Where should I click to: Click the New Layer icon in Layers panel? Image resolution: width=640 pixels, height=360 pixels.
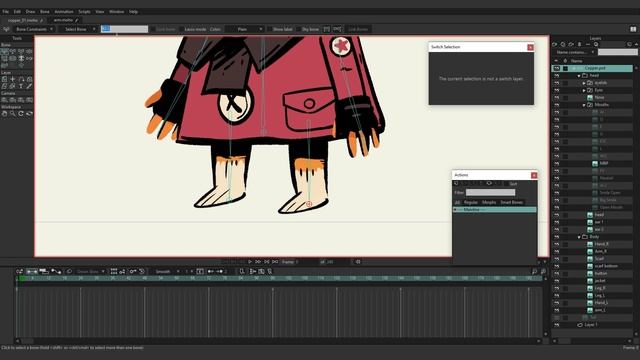(x=555, y=44)
